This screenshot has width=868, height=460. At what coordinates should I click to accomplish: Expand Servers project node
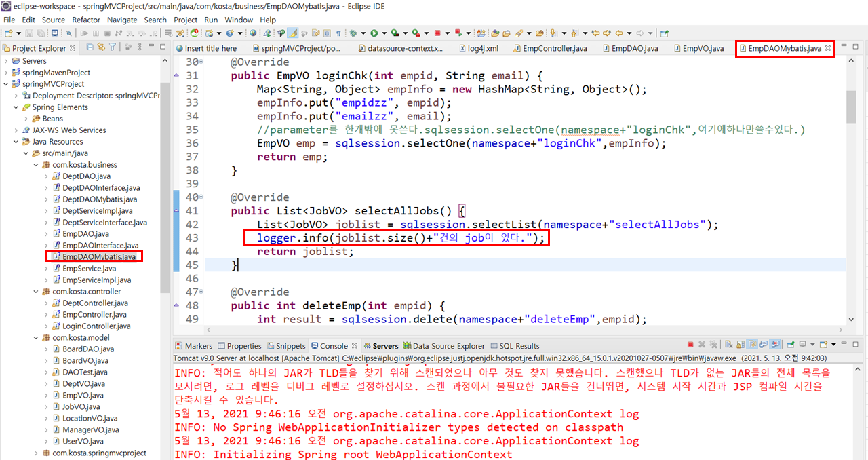coord(6,61)
